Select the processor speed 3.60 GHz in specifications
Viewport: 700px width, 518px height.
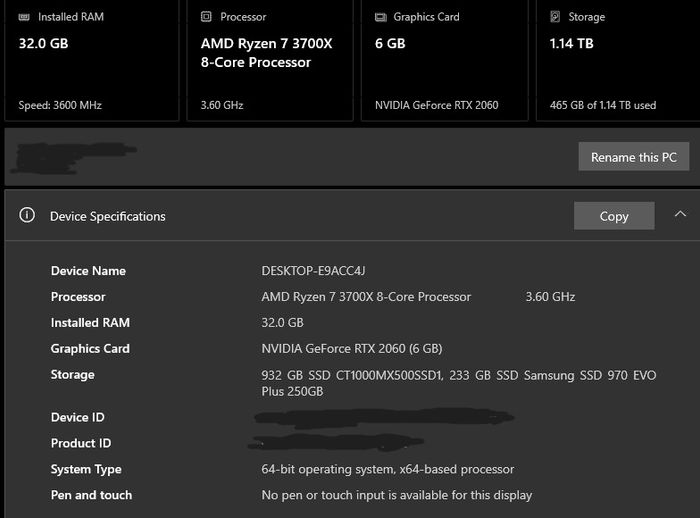pos(550,297)
